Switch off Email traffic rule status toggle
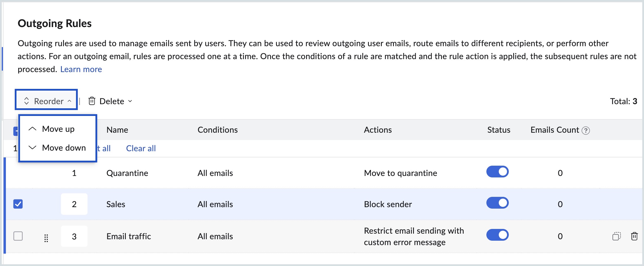The image size is (644, 266). point(497,235)
